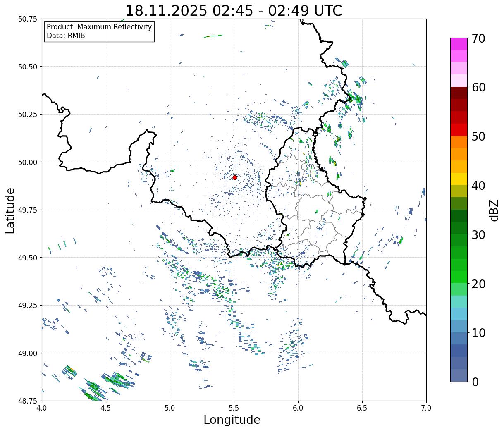Click the latitude tick label 50.75
504x430 pixels.
pyautogui.click(x=27, y=19)
